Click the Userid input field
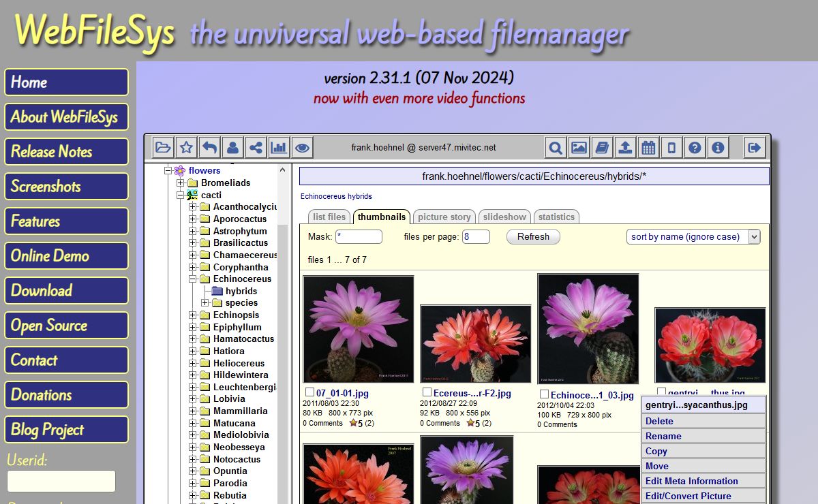 click(x=61, y=481)
